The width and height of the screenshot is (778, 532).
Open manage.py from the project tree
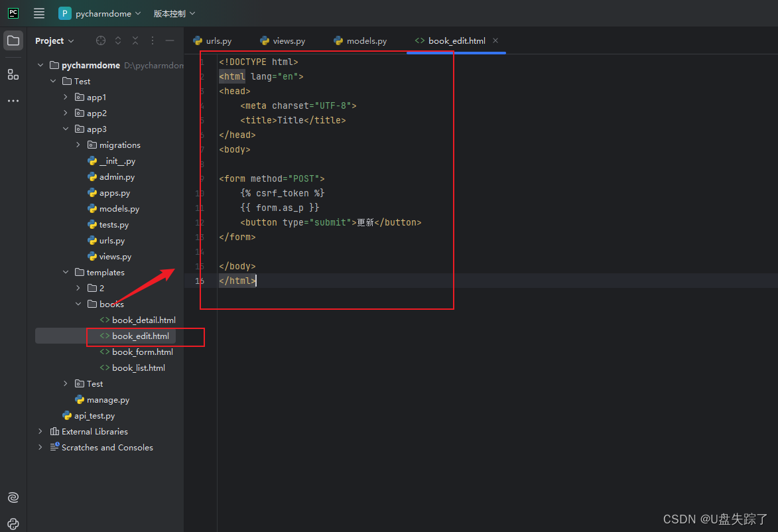(109, 399)
